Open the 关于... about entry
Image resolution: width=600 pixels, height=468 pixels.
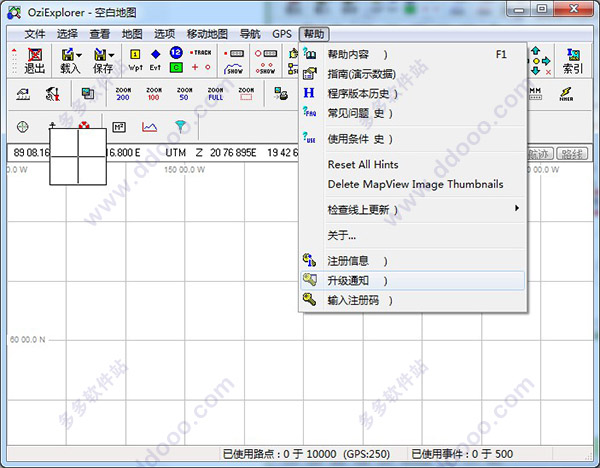coord(412,235)
